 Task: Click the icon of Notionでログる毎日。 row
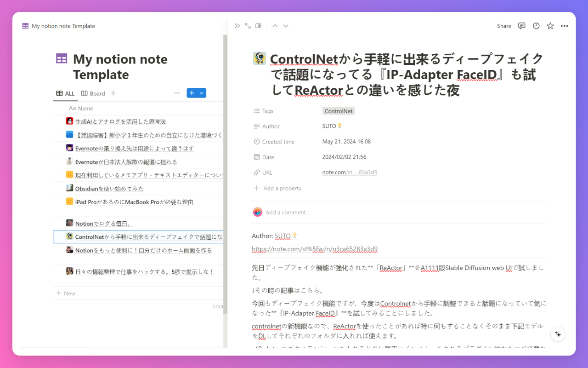tap(70, 223)
